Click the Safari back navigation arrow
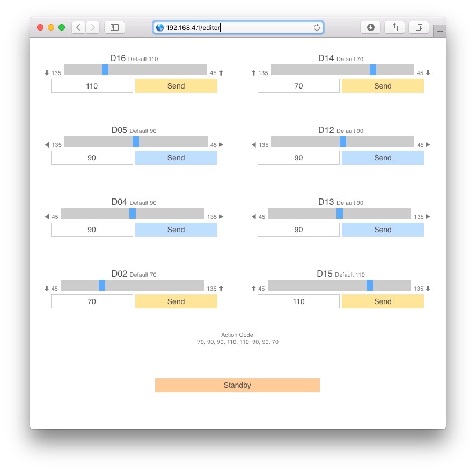 click(x=78, y=27)
